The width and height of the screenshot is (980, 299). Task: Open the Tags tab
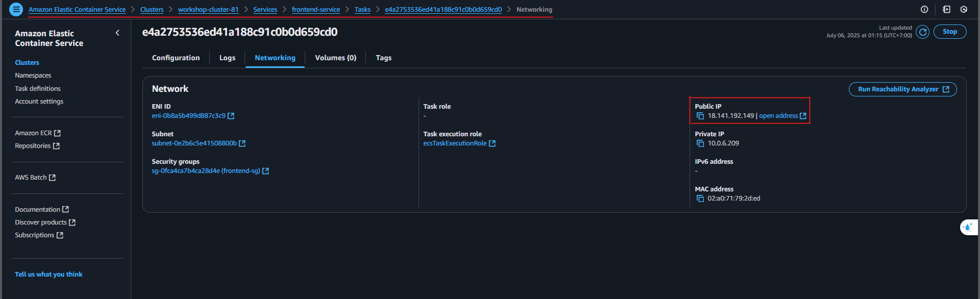pyautogui.click(x=383, y=58)
